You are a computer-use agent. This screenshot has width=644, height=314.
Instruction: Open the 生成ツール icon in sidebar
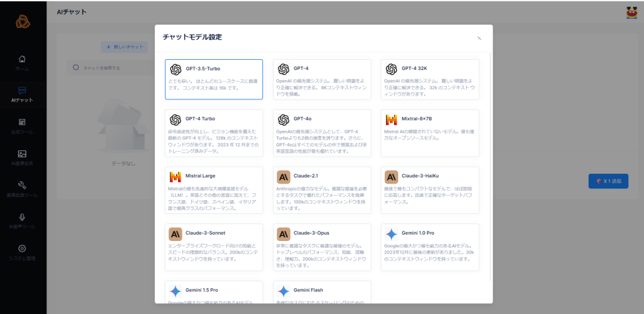(23, 122)
